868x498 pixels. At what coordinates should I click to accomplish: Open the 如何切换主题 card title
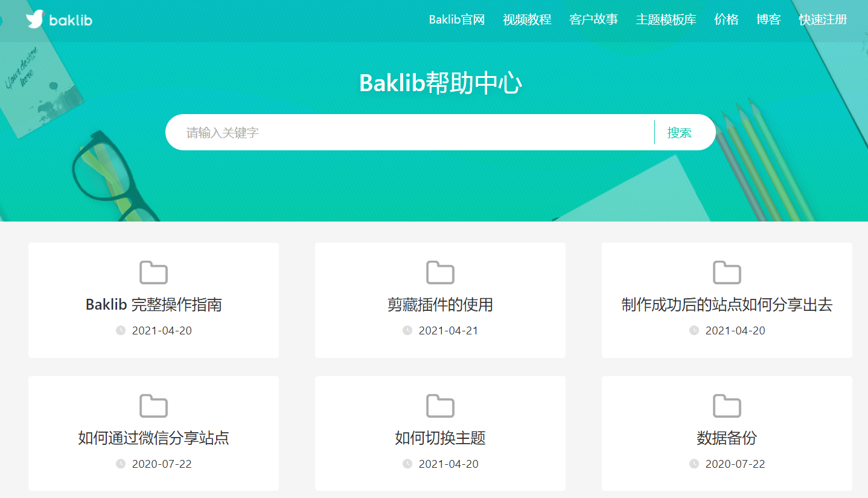coord(440,438)
